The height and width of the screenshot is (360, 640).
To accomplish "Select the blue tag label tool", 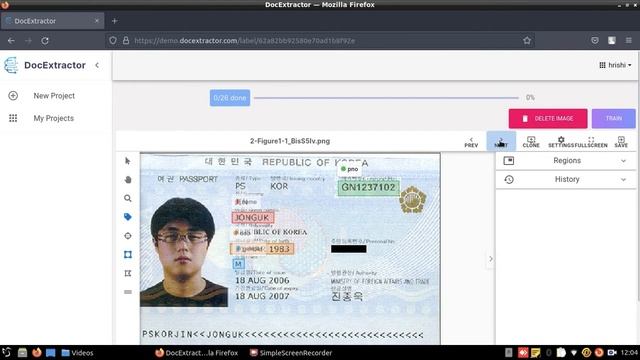I will [x=128, y=217].
